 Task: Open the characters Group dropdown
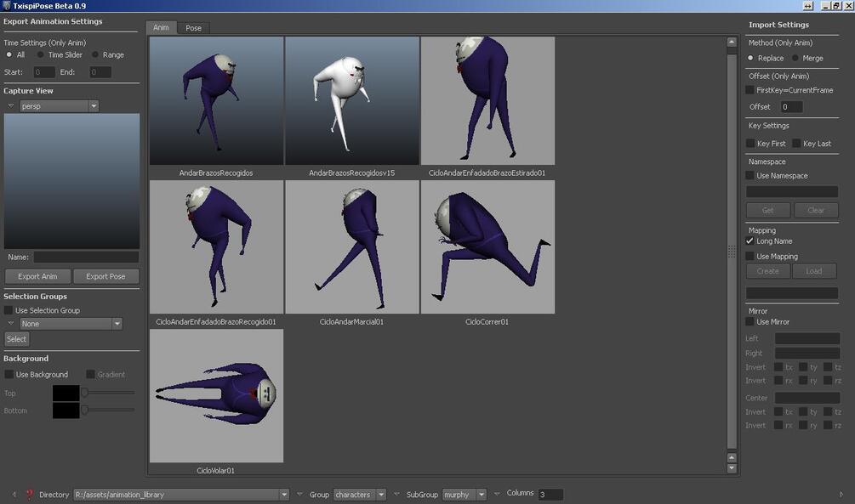360,495
